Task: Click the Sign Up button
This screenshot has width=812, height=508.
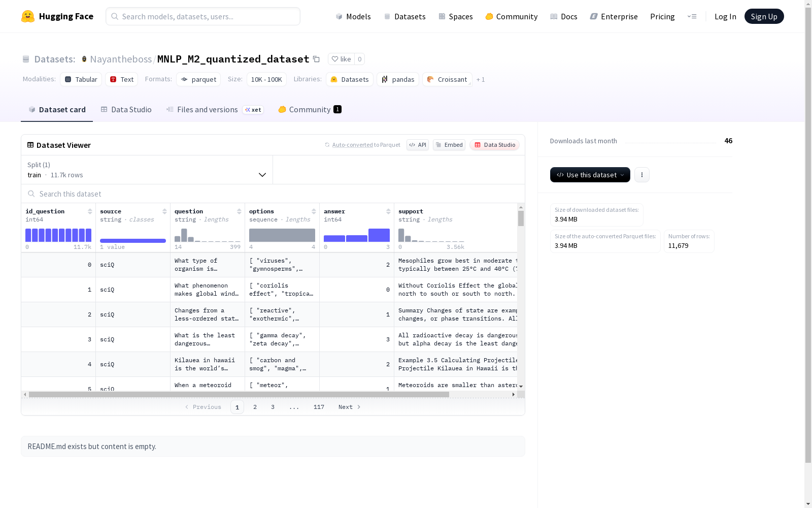Action: pos(764,16)
